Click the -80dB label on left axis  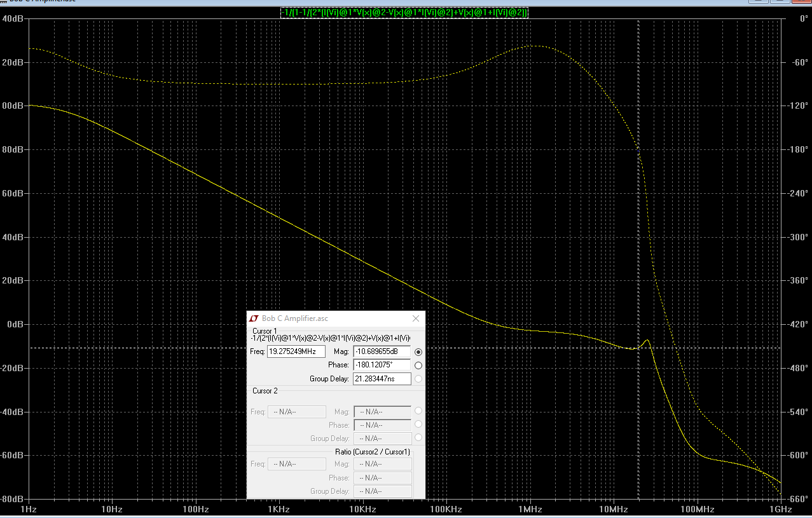click(x=12, y=499)
